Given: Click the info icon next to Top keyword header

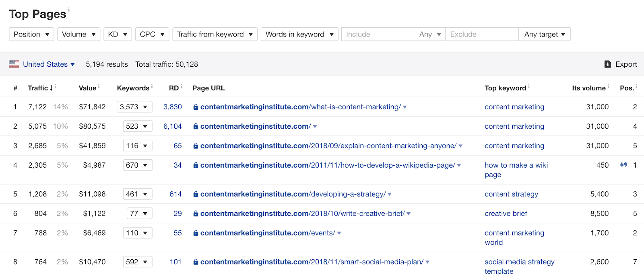Looking at the screenshot, I should [529, 86].
